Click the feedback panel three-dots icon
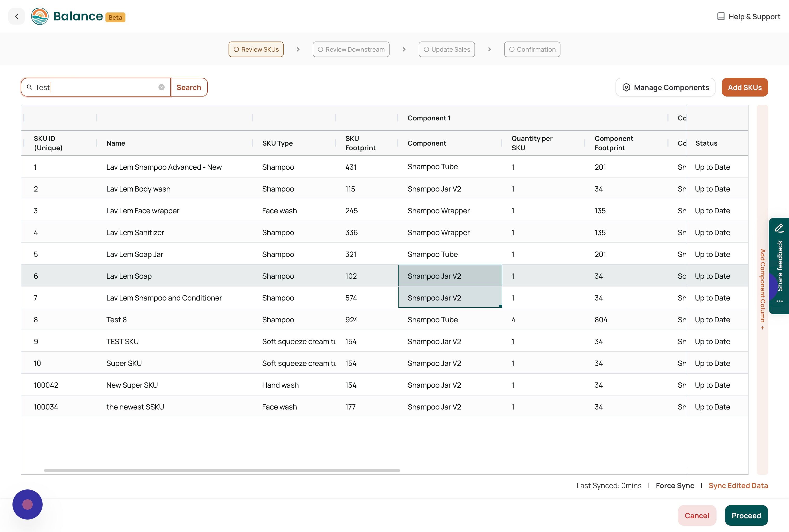This screenshot has width=789, height=532. (x=779, y=301)
